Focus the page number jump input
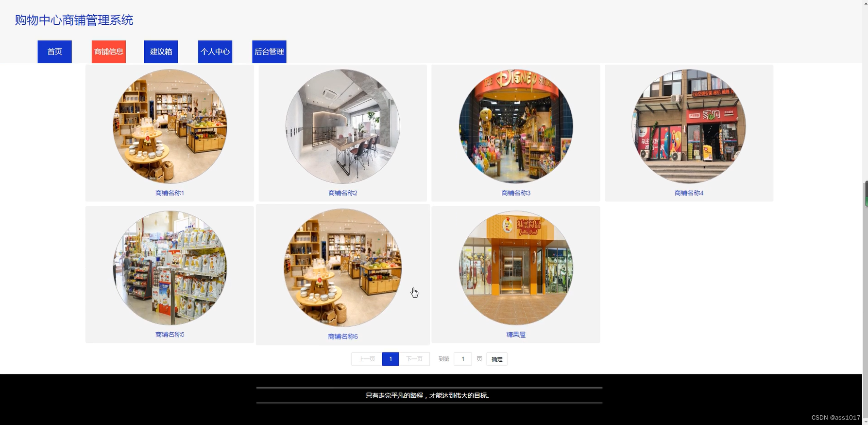This screenshot has height=425, width=868. pyautogui.click(x=463, y=359)
